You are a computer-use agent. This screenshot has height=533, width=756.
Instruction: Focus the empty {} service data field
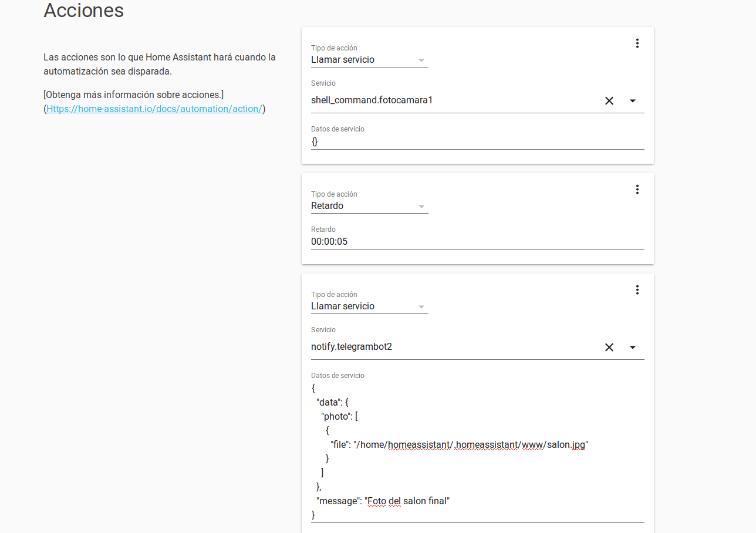coord(470,141)
